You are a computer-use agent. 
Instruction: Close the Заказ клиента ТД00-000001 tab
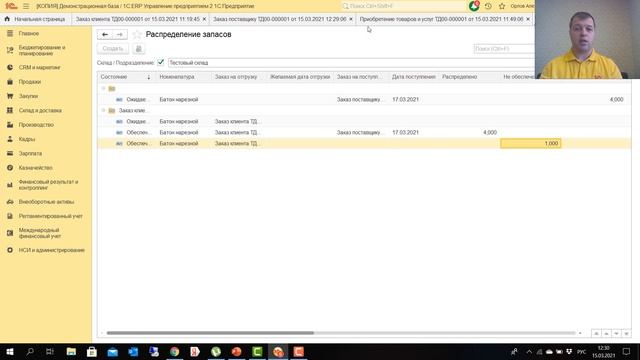coord(204,19)
